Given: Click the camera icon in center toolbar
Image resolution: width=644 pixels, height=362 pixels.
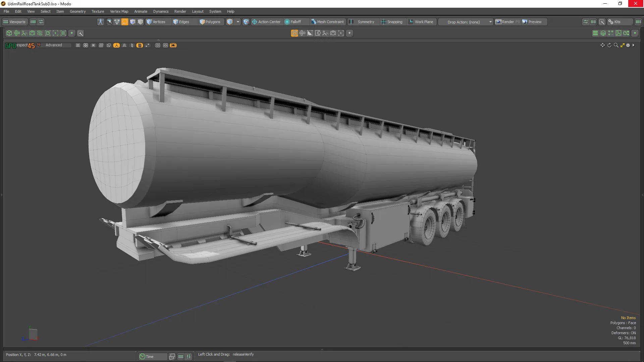Looking at the screenshot, I should (x=333, y=33).
